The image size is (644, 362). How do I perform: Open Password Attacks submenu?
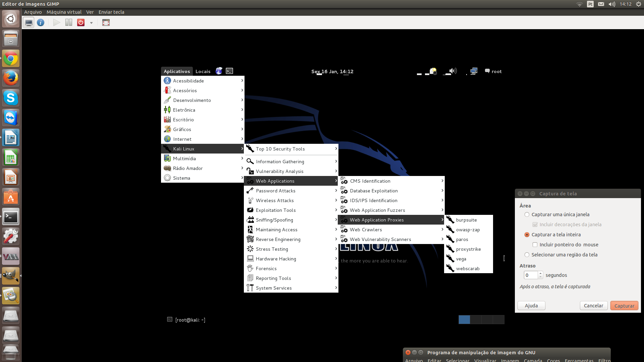(x=291, y=191)
